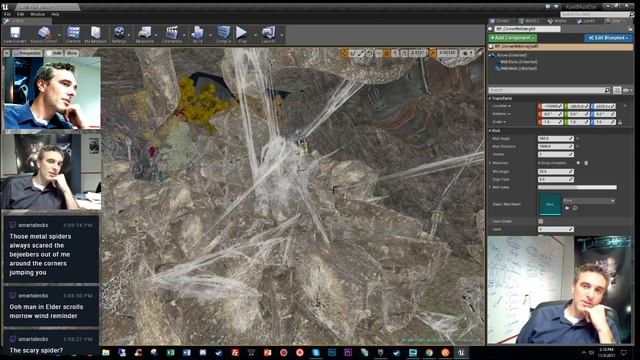This screenshot has width=640, height=360.
Task: Click the Static Web Mesh thumbnail
Action: tap(550, 204)
